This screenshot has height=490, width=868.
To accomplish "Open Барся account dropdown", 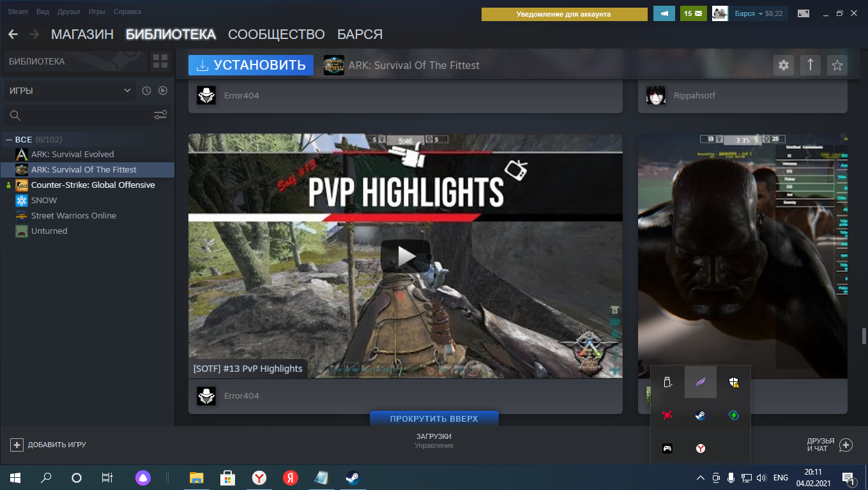I will pyautogui.click(x=759, y=13).
